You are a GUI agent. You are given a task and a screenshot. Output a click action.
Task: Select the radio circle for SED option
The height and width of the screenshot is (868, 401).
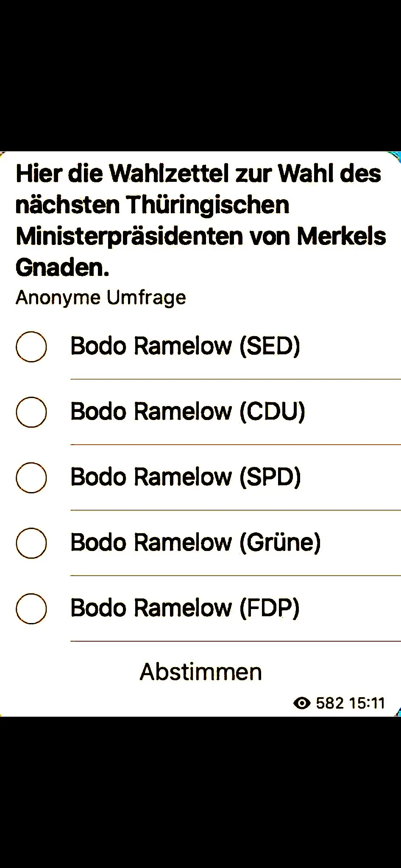pyautogui.click(x=31, y=347)
